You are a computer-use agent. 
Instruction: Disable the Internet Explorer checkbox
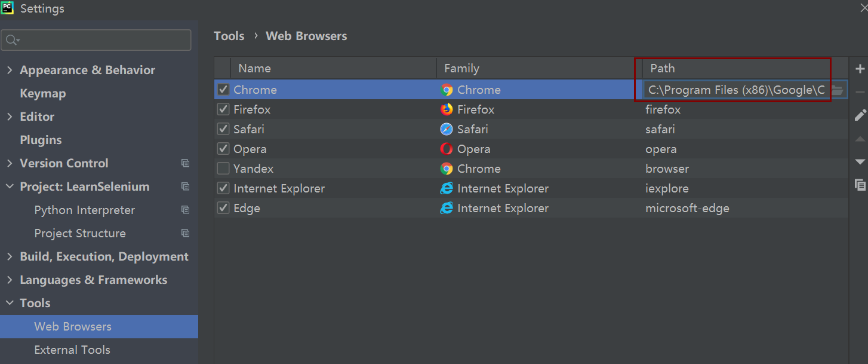click(223, 188)
